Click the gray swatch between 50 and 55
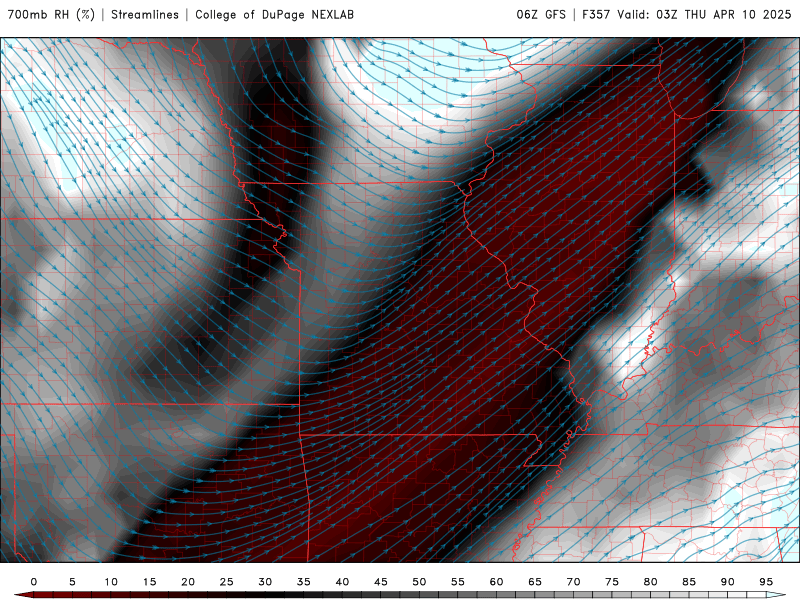 pos(438,595)
